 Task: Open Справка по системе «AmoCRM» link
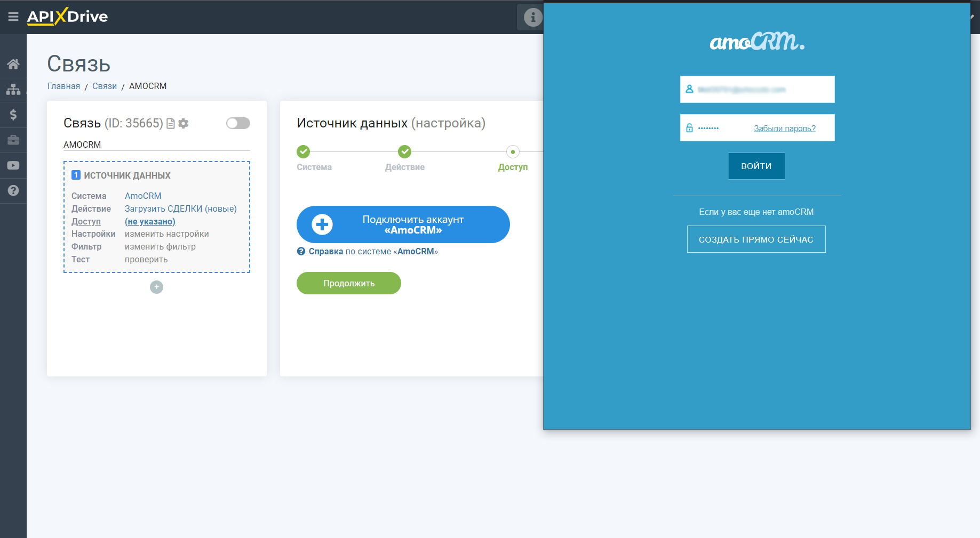373,251
